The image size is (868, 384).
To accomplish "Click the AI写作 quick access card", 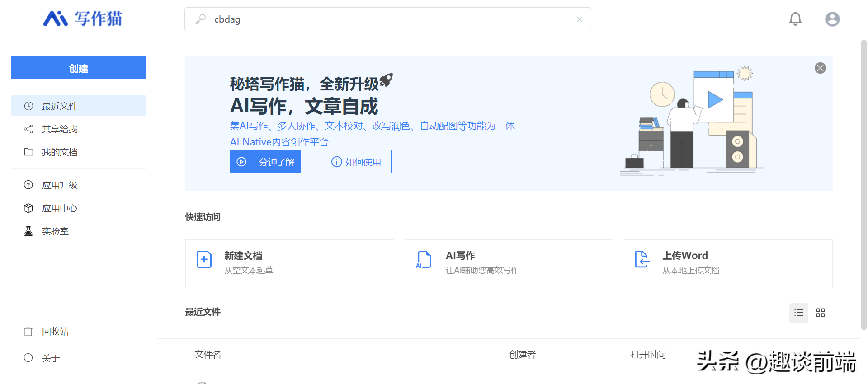I will pyautogui.click(x=509, y=264).
